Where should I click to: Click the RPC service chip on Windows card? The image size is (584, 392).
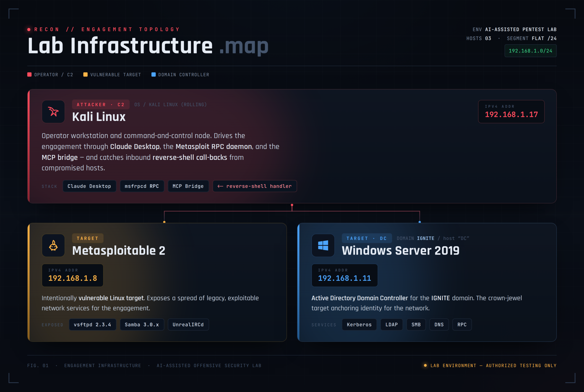[x=462, y=325]
